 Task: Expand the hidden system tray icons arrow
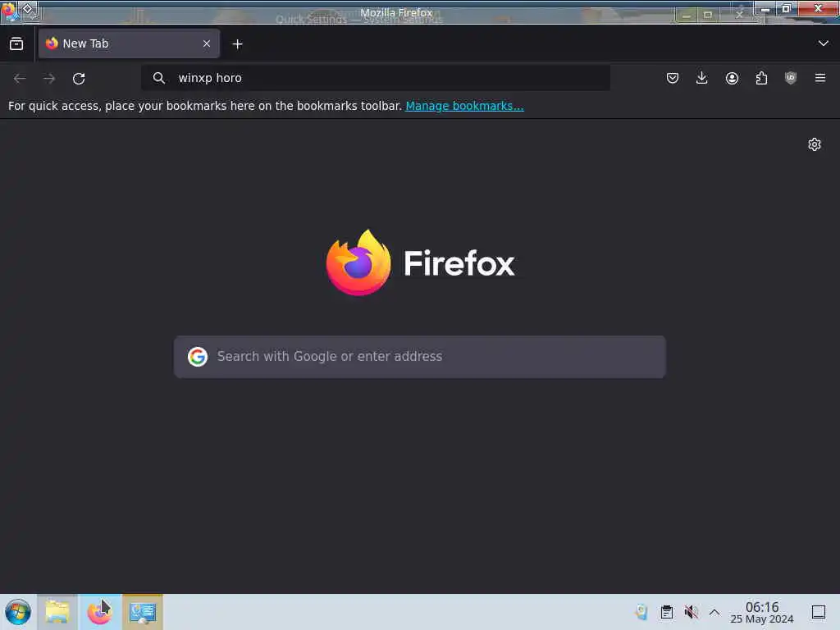tap(714, 612)
